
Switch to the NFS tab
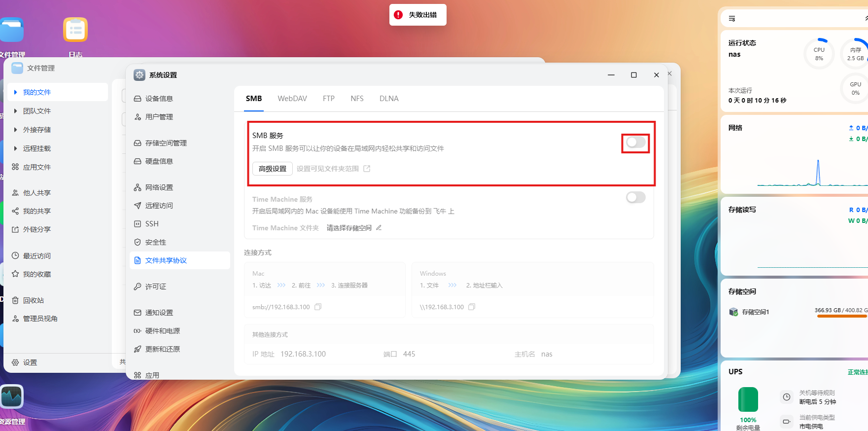357,99
